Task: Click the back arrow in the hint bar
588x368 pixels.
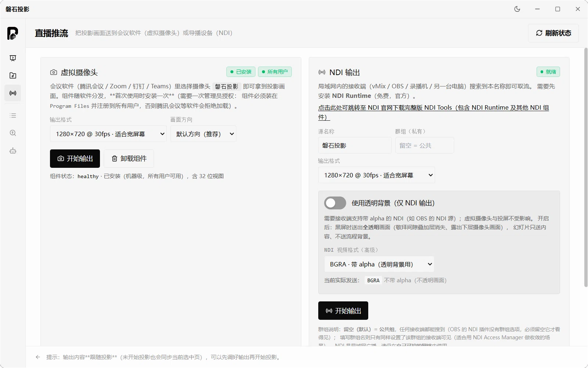Action: tap(38, 357)
